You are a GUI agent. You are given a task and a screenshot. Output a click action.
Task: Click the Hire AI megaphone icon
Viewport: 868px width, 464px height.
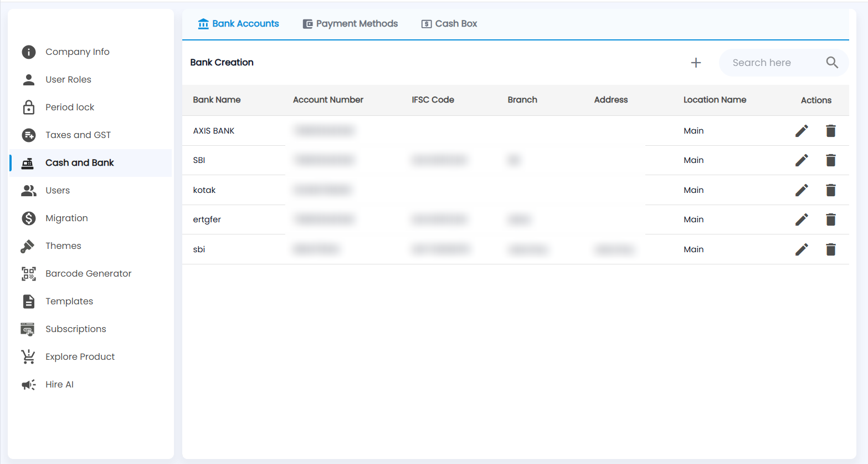pos(29,384)
